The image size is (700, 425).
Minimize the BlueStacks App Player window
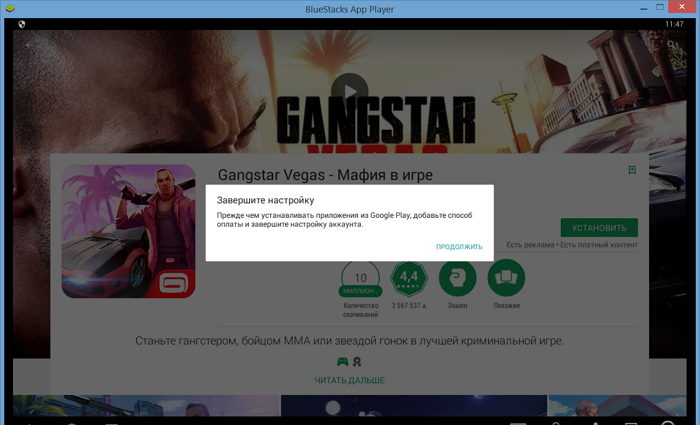coord(643,8)
